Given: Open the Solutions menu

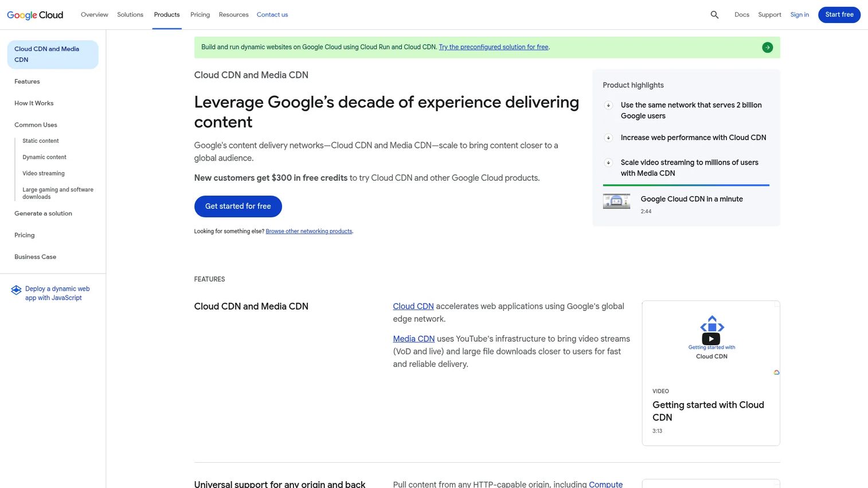Looking at the screenshot, I should [130, 15].
